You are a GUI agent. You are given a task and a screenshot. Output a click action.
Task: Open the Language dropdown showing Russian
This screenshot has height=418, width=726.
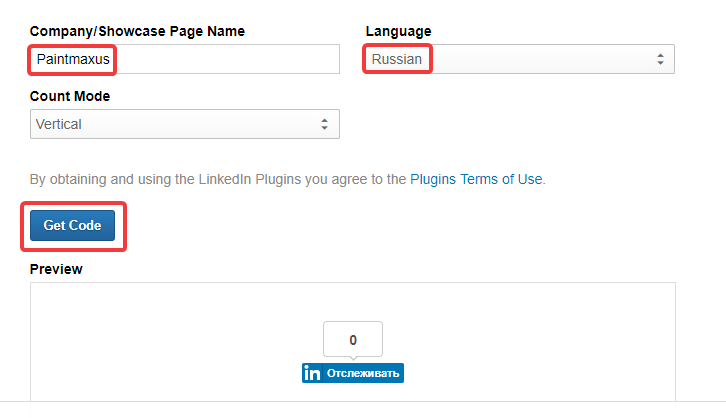pyautogui.click(x=520, y=59)
